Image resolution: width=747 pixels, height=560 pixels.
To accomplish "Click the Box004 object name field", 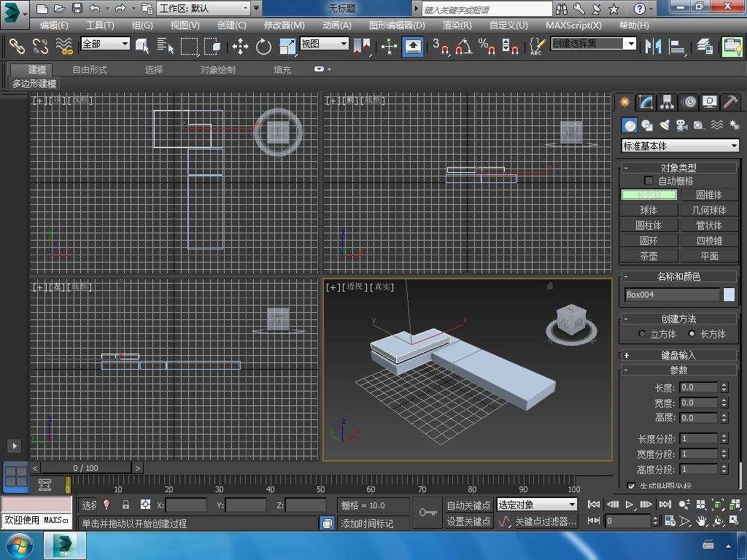I will tap(672, 295).
